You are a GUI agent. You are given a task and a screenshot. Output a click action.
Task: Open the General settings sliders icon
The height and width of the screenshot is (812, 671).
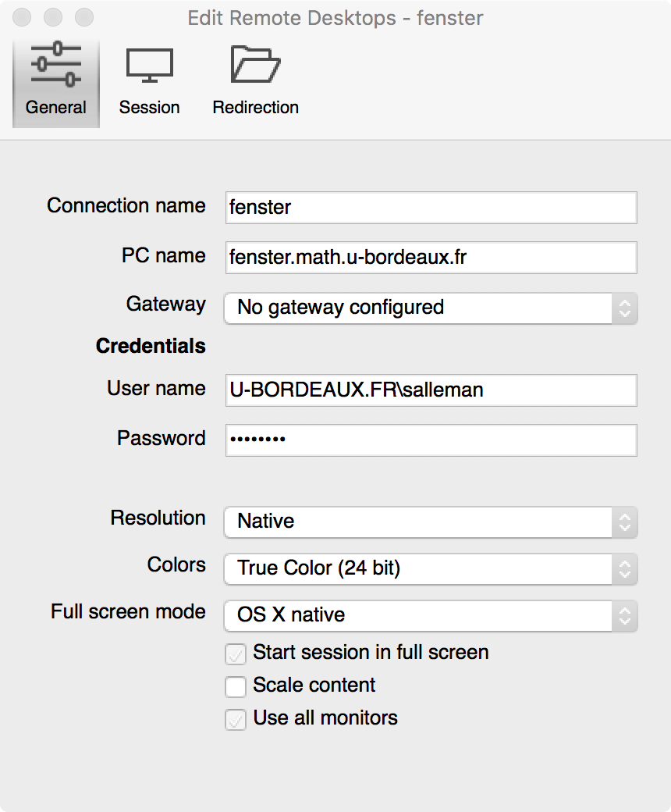click(56, 64)
